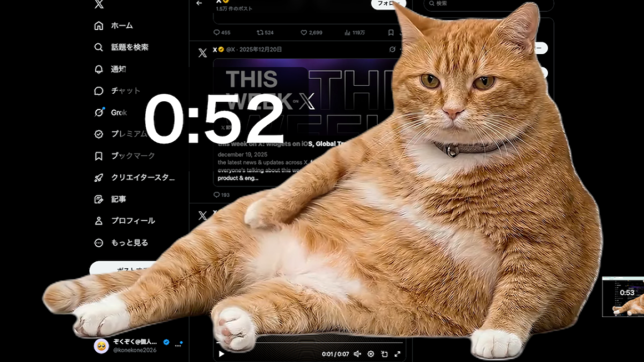Viewport: 644px width, 362px height.
Task: Play the video
Action: [222, 354]
